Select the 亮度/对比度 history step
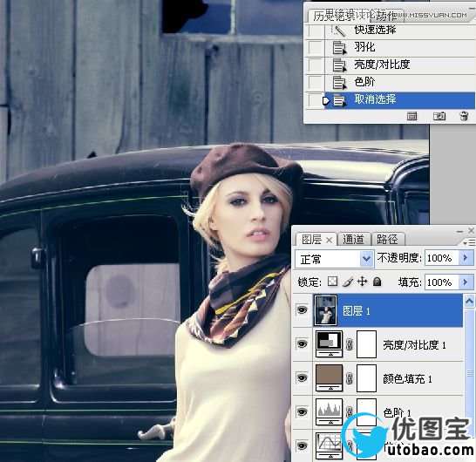The height and width of the screenshot is (462, 476). [399, 65]
